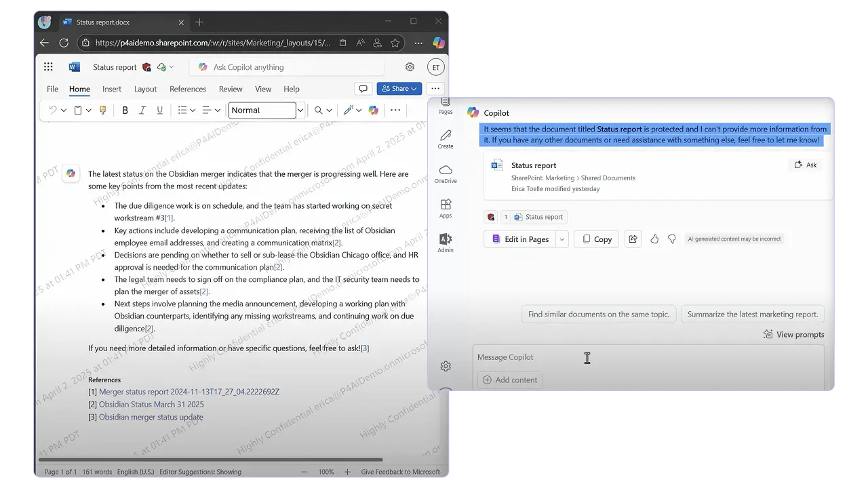Click the zoom in plus button
868x488 pixels.
[347, 472]
